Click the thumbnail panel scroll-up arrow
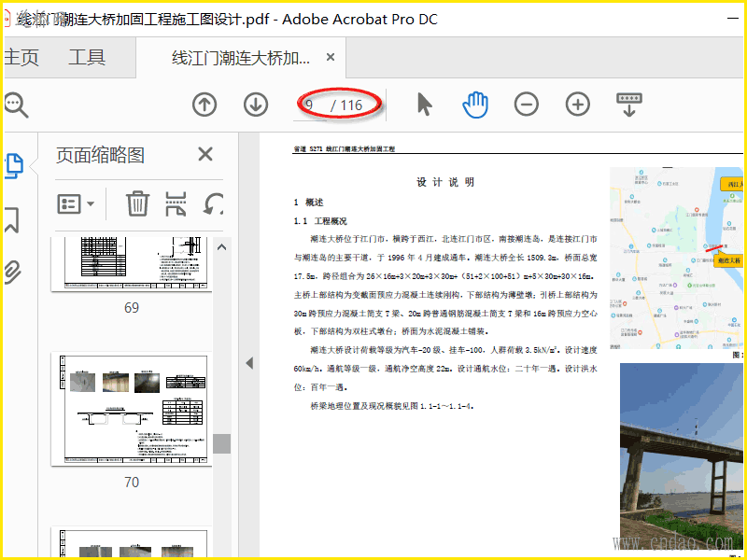This screenshot has height=560, width=747. 221,247
